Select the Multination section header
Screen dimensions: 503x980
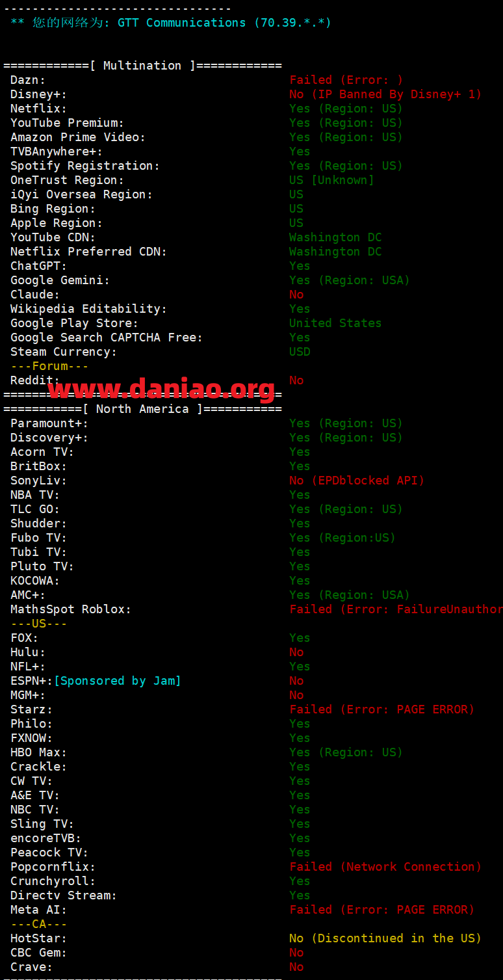tap(142, 66)
